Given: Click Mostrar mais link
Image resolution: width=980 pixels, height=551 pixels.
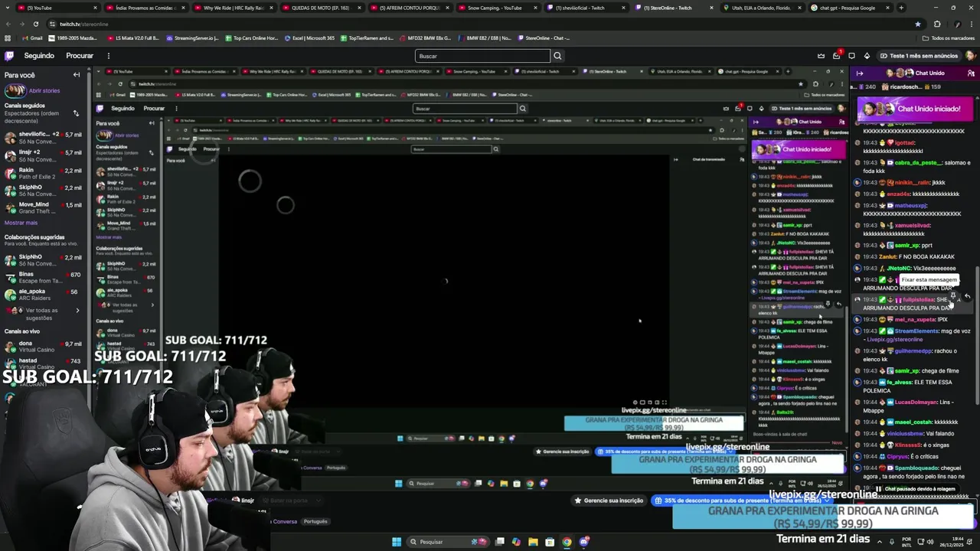Looking at the screenshot, I should pos(21,223).
